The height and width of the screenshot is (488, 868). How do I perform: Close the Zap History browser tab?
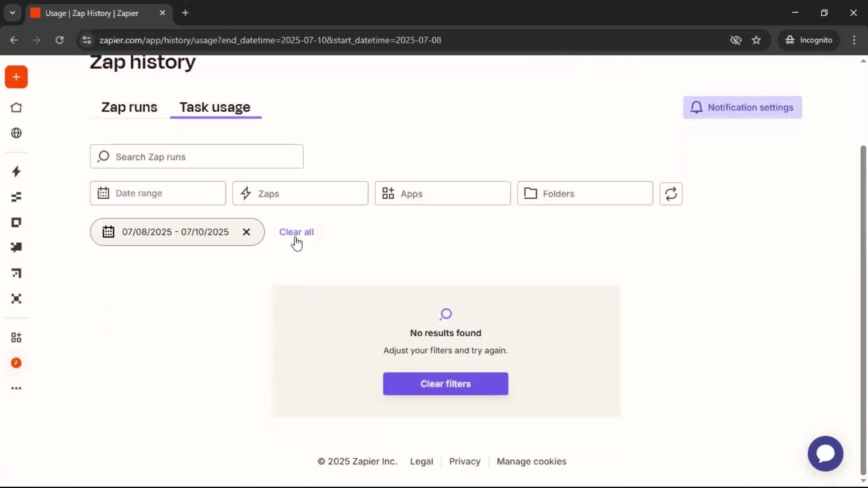pos(162,13)
